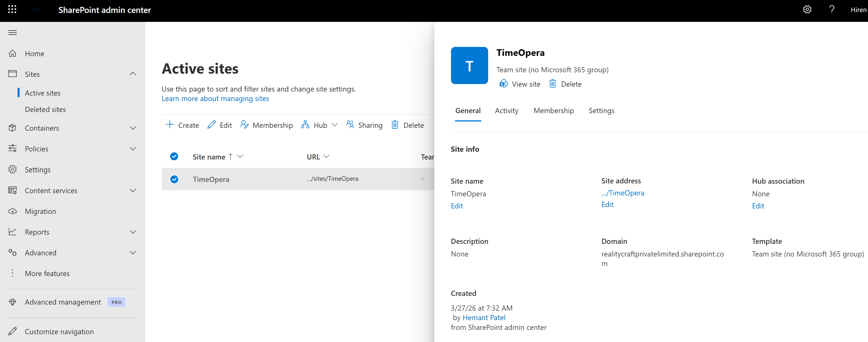Click the Settings gear in sidebar
The height and width of the screenshot is (342, 868).
click(x=12, y=170)
